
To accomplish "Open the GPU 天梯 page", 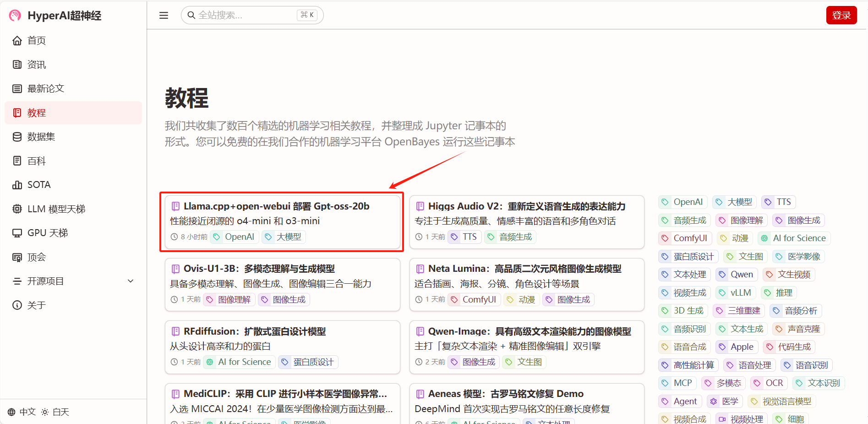I will [47, 233].
